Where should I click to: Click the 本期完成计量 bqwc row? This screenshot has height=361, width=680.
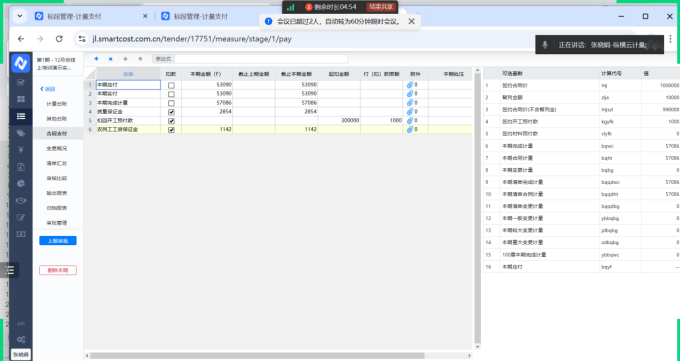pos(582,146)
